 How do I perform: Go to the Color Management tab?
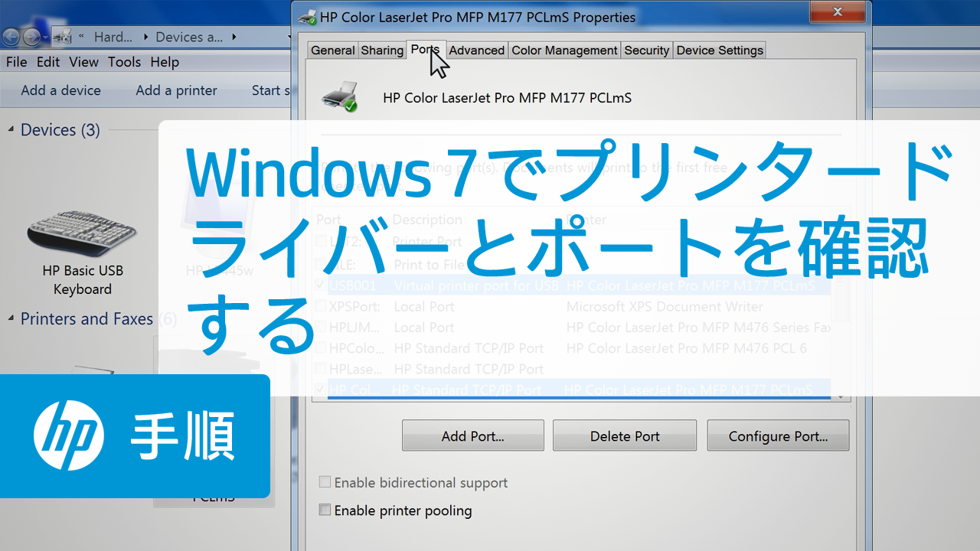564,51
